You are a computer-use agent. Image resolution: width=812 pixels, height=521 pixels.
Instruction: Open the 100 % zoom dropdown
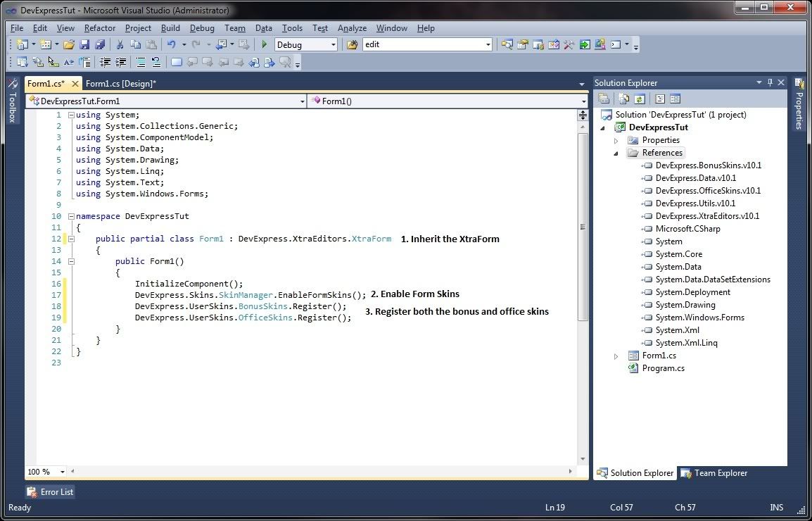(62, 472)
